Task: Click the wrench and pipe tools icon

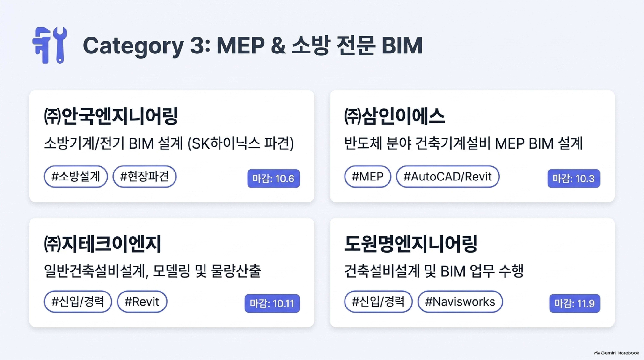Action: coord(50,45)
